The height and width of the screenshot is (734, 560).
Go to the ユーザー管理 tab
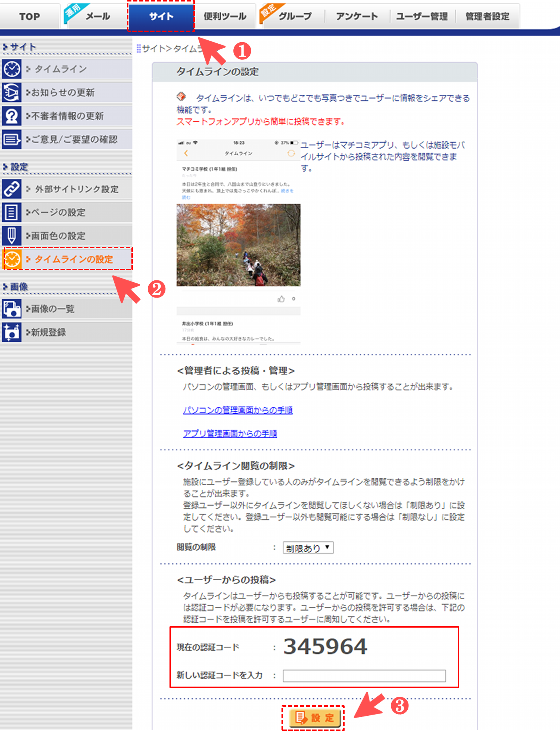[x=421, y=16]
